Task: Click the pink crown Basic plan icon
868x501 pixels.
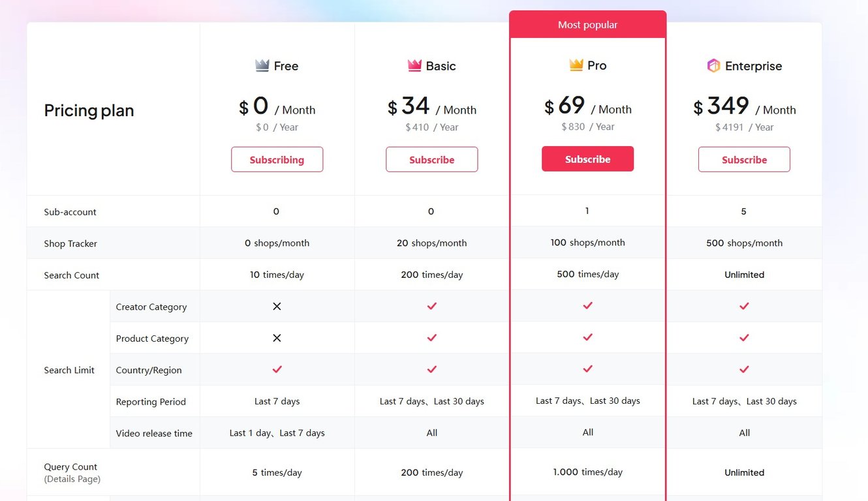Action: [414, 65]
